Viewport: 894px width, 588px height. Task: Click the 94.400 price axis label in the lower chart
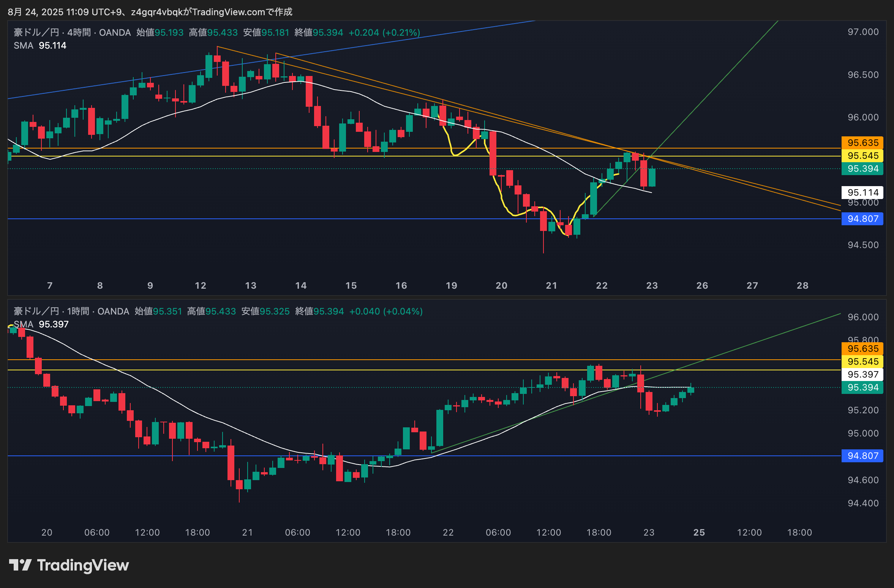click(x=863, y=503)
